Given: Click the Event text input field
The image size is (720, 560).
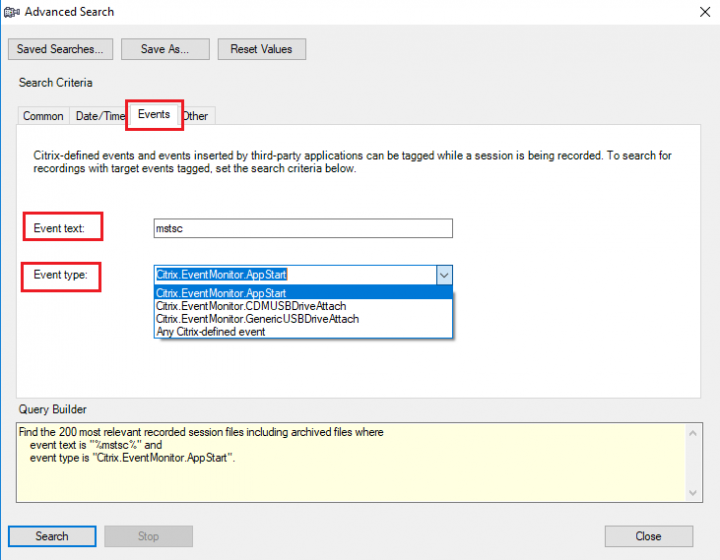Looking at the screenshot, I should click(303, 229).
